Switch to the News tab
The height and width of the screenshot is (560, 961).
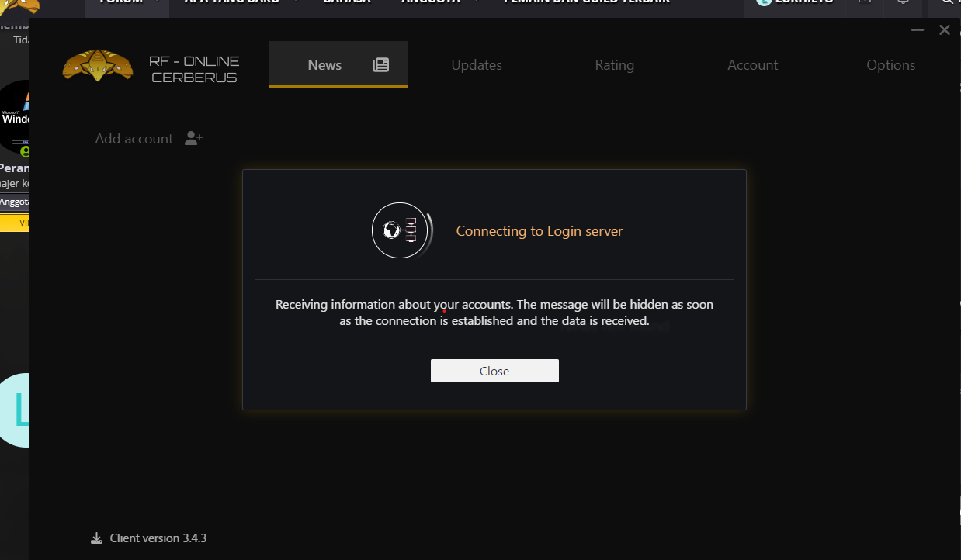(324, 65)
